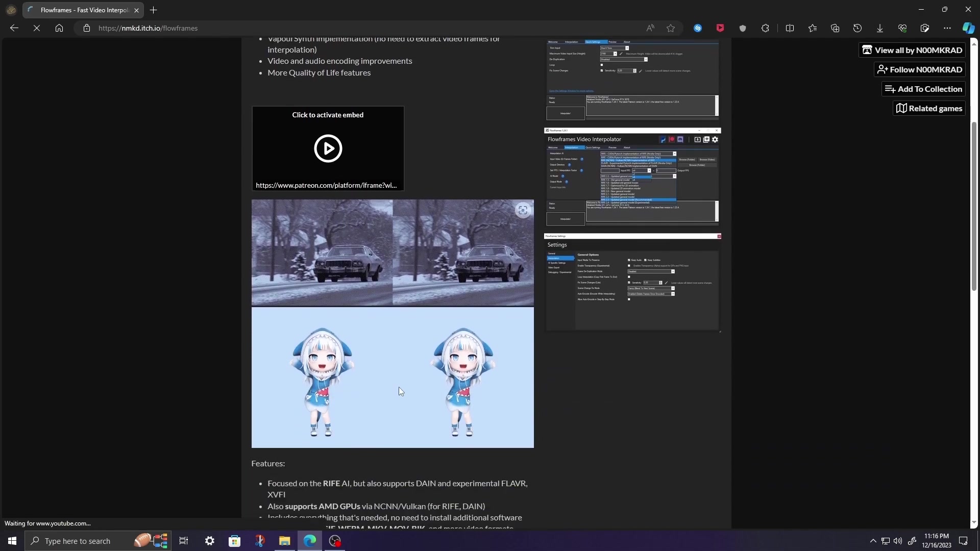The image size is (980, 551).
Task: Open the Flowframes Settings screenshot thumbnail
Action: 632,283
